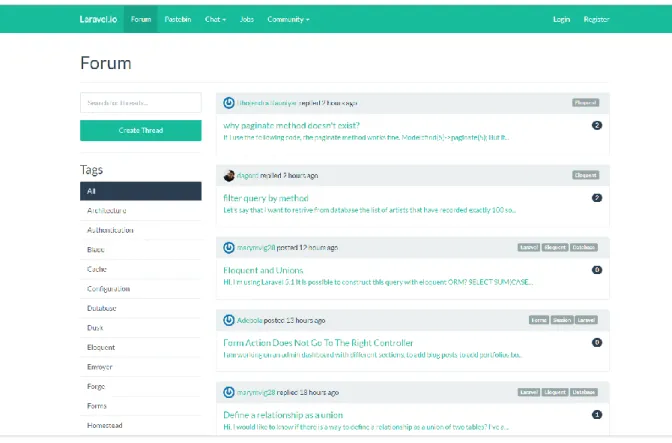Click Forms badge on Form Action thread
672x443 pixels.
pyautogui.click(x=539, y=320)
